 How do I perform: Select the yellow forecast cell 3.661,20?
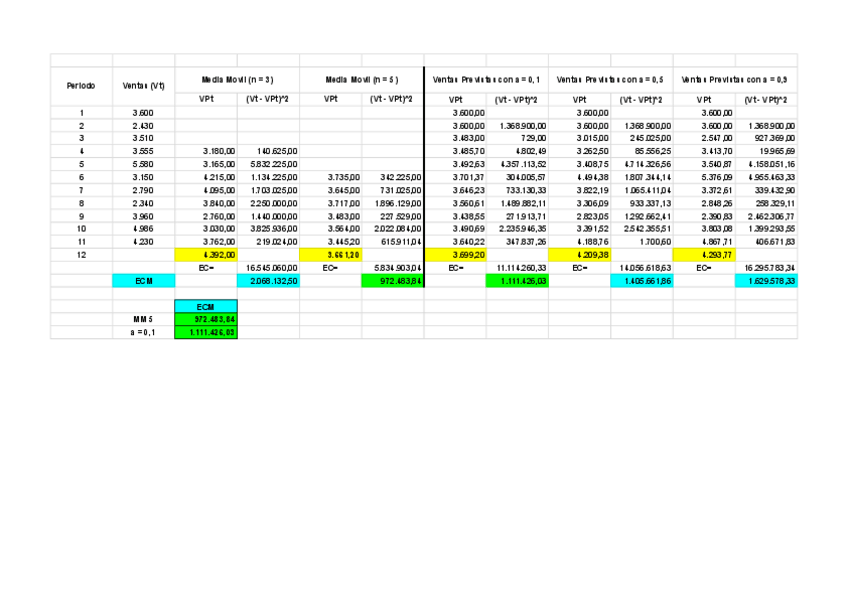(330, 255)
